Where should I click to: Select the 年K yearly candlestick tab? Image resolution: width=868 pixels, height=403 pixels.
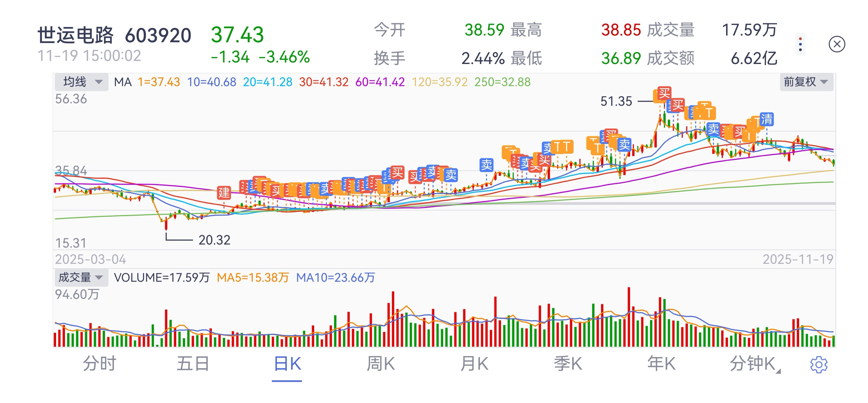(661, 364)
